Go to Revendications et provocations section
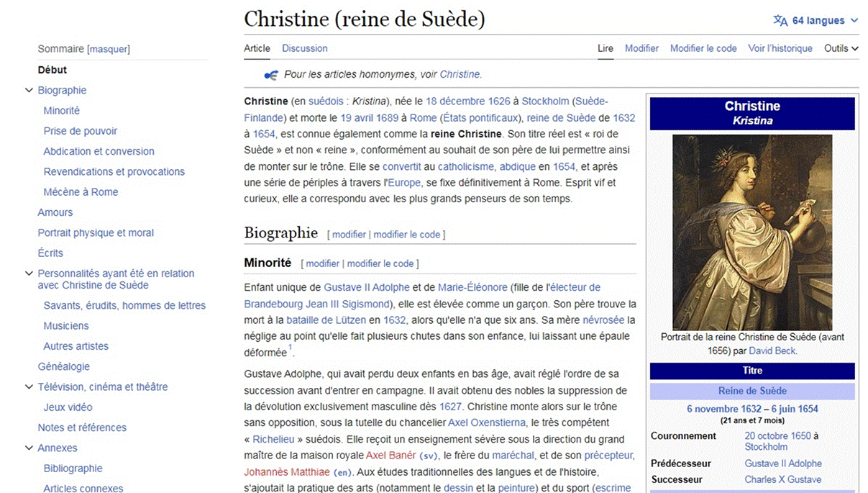The width and height of the screenshot is (868, 493). 114,171
